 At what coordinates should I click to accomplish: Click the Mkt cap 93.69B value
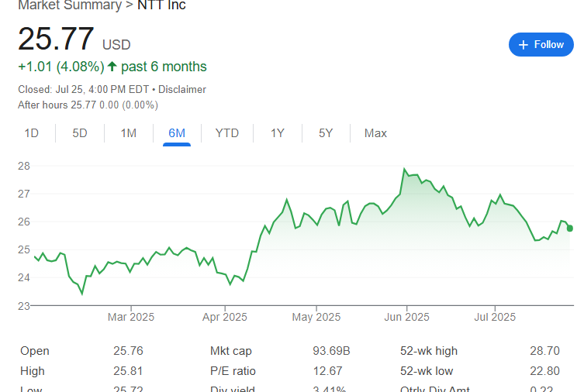click(331, 351)
